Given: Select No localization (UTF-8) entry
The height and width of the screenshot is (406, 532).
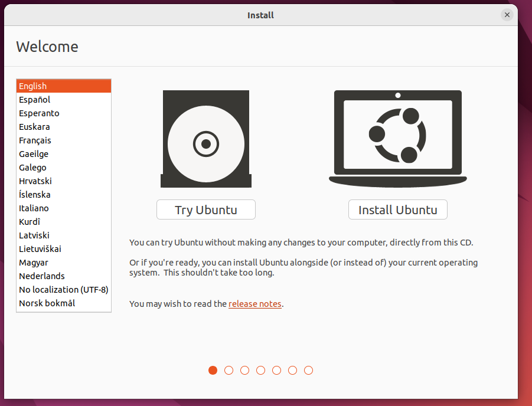Looking at the screenshot, I should (x=63, y=290).
